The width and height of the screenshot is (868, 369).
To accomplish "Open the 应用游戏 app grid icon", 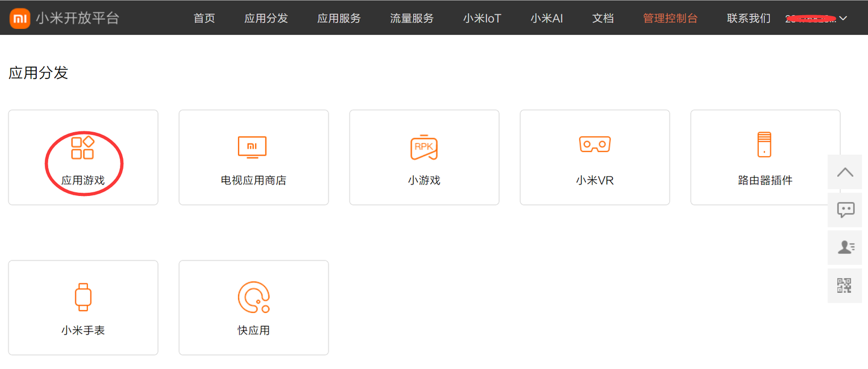I will point(83,147).
